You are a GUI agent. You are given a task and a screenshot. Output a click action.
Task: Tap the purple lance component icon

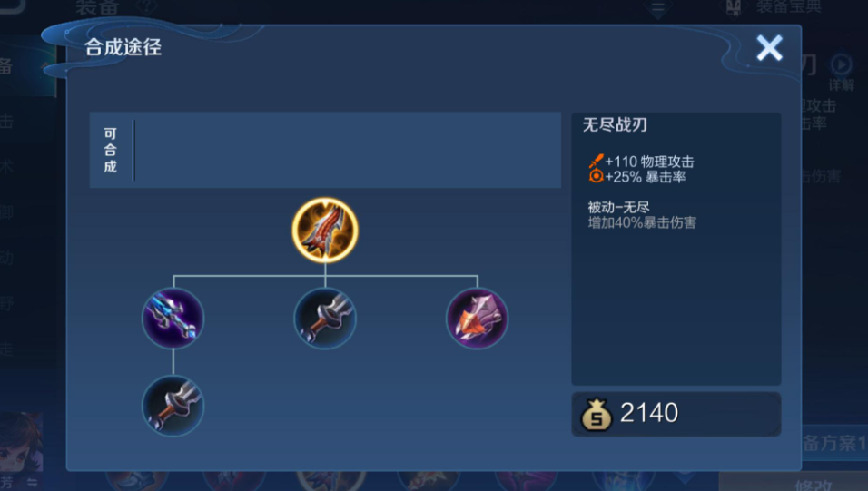pos(173,318)
